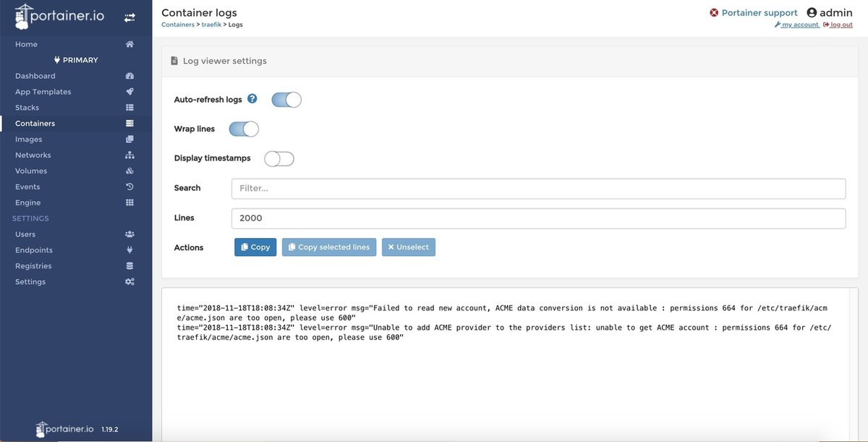
Task: Open the Images sidebar item
Action: pyautogui.click(x=76, y=140)
